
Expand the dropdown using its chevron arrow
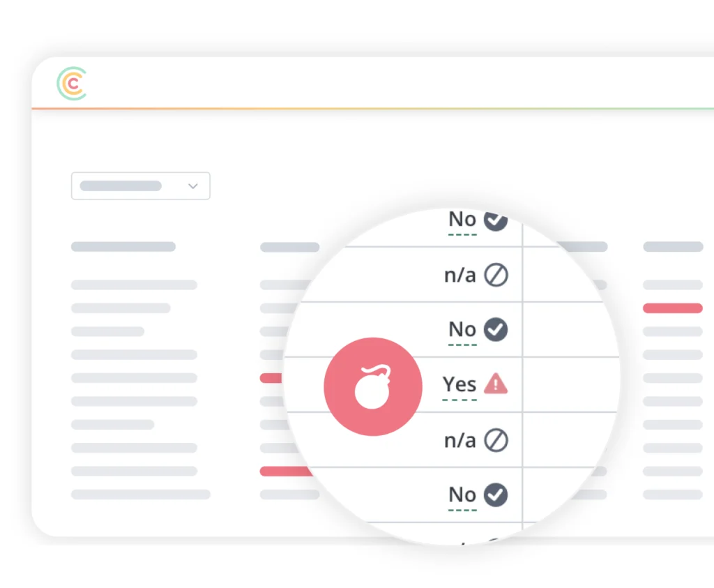pos(193,186)
